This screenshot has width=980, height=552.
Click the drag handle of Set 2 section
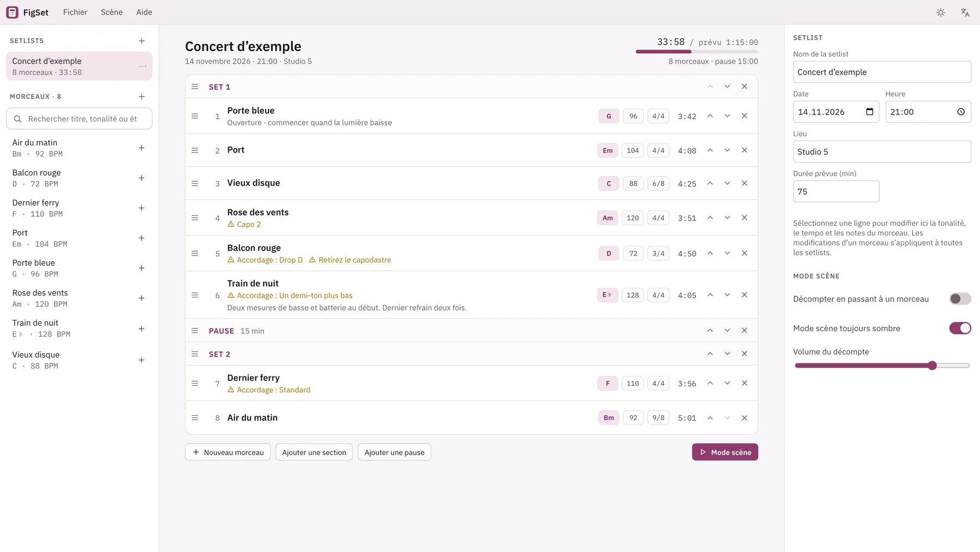(195, 354)
